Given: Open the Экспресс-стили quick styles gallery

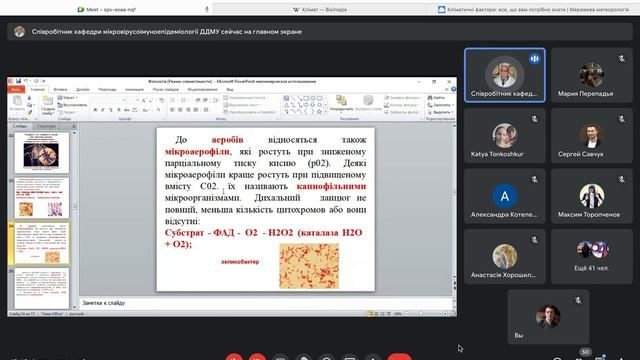Looking at the screenshot, I should [x=368, y=103].
